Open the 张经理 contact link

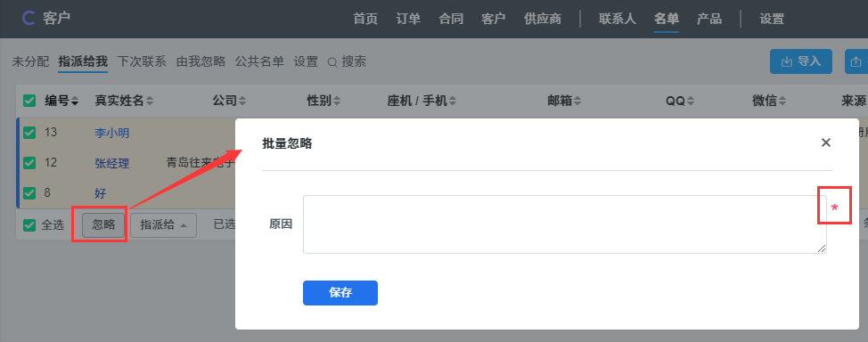coord(111,163)
